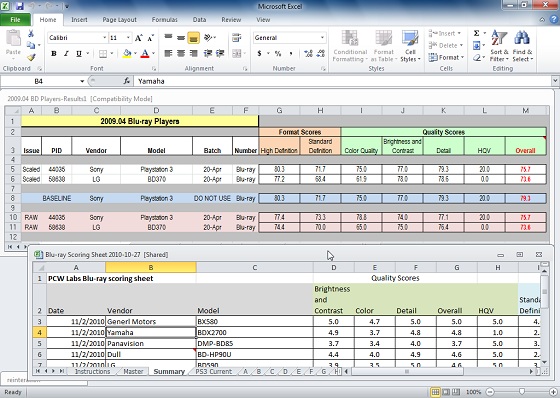Click the Cut scissors icon
The width and height of the screenshot is (560, 398).
point(31,34)
